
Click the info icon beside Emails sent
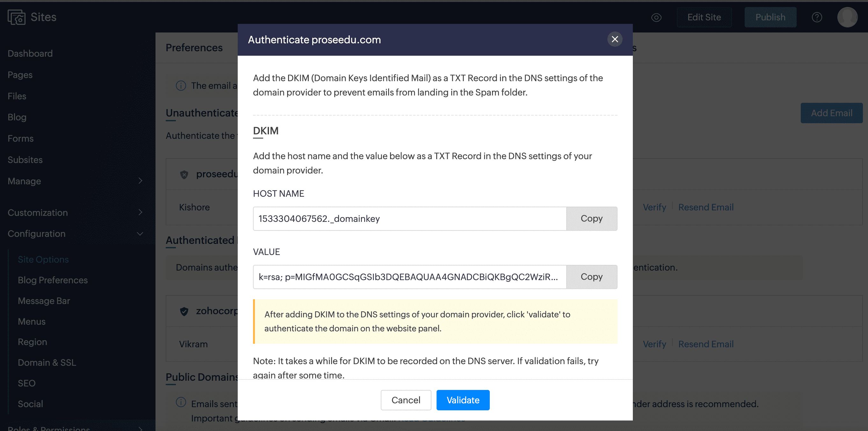tap(181, 402)
